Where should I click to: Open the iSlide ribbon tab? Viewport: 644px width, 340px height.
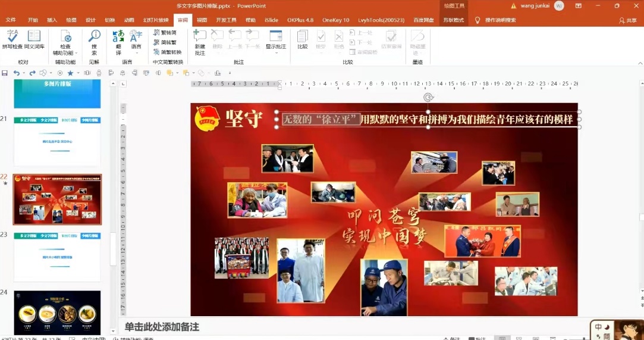tap(271, 20)
